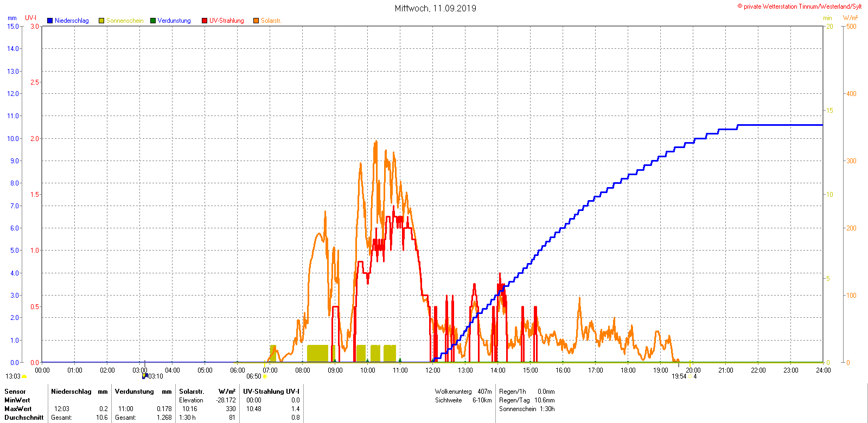
Task: Click the private Wetterstation Tinnum/Westerland/Sylt credit
Action: coord(800,7)
